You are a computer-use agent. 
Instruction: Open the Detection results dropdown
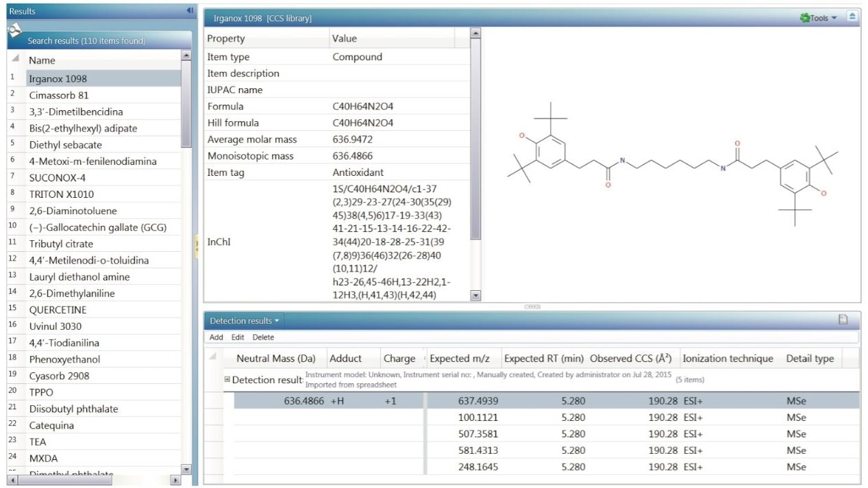(x=245, y=320)
